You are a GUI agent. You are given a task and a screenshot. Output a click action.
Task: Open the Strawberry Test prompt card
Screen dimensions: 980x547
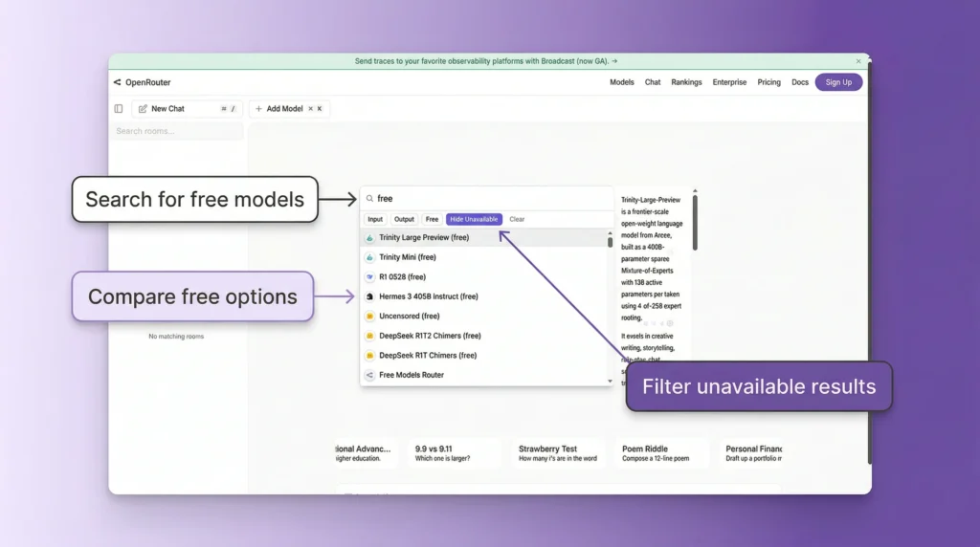558,453
